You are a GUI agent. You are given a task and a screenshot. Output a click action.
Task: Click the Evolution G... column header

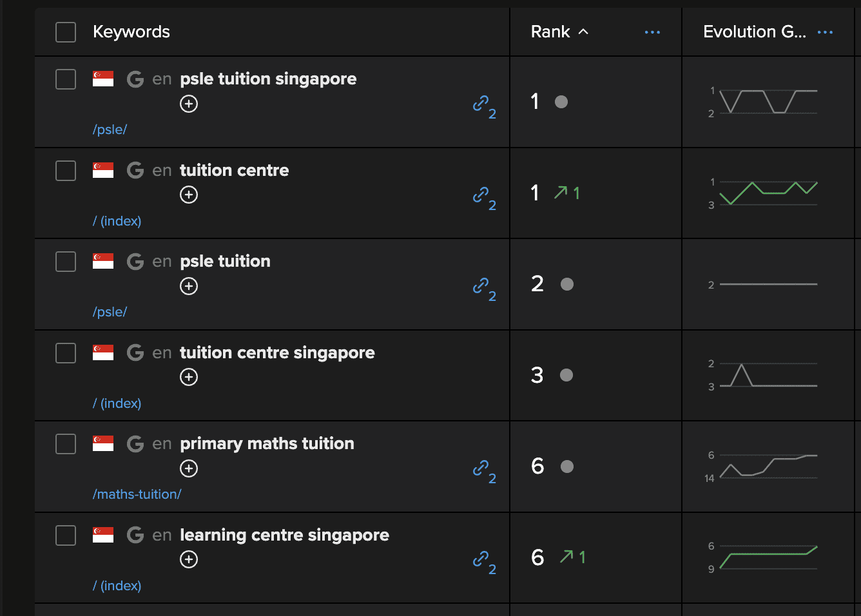pos(754,32)
